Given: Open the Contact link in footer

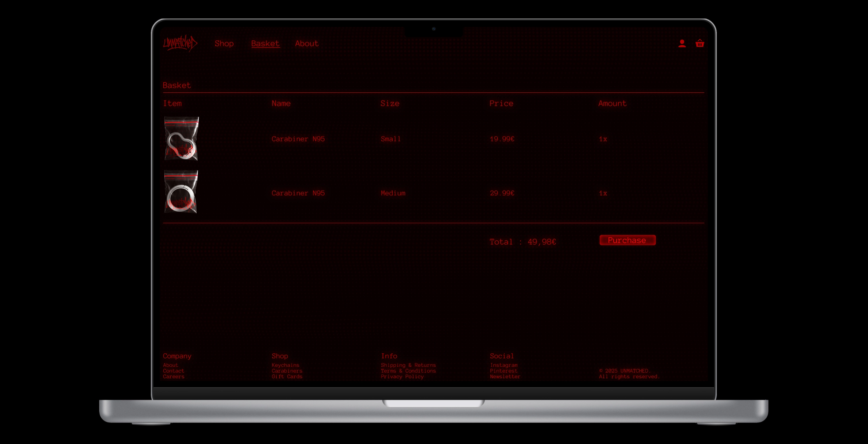Looking at the screenshot, I should tap(173, 371).
